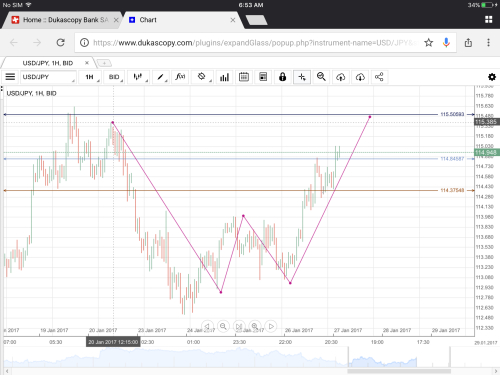Click the horizontal scrollbar thumb below overview

coord(399,371)
